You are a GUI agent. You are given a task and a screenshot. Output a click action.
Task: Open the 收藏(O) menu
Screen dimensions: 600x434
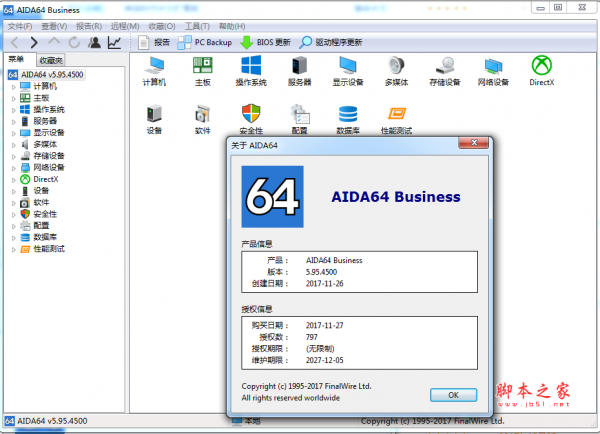[x=162, y=26]
